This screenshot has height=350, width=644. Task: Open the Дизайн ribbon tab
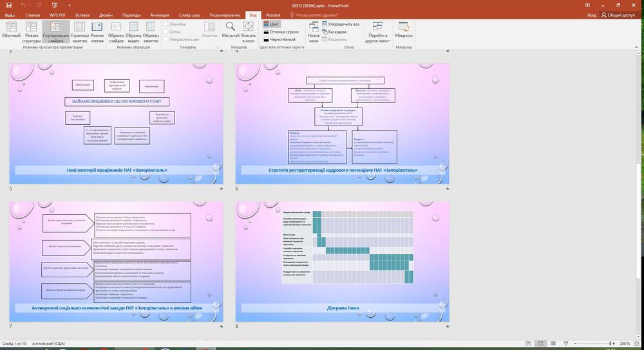[x=106, y=15]
